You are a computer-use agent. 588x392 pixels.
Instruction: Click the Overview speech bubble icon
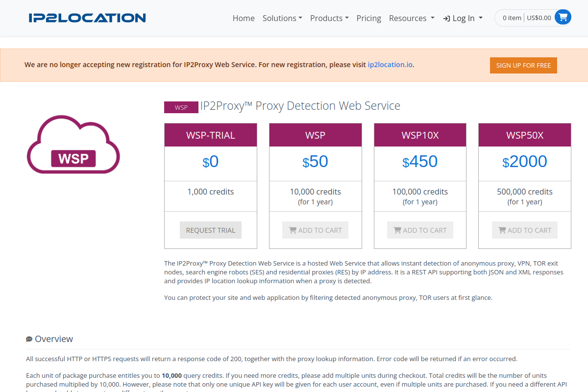[x=29, y=339]
